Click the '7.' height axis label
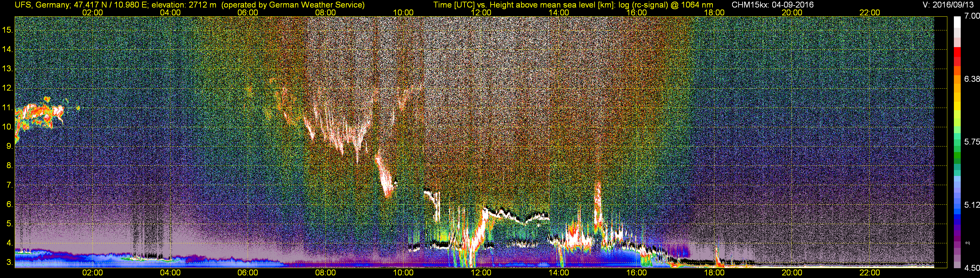The width and height of the screenshot is (980, 278). tap(9, 185)
